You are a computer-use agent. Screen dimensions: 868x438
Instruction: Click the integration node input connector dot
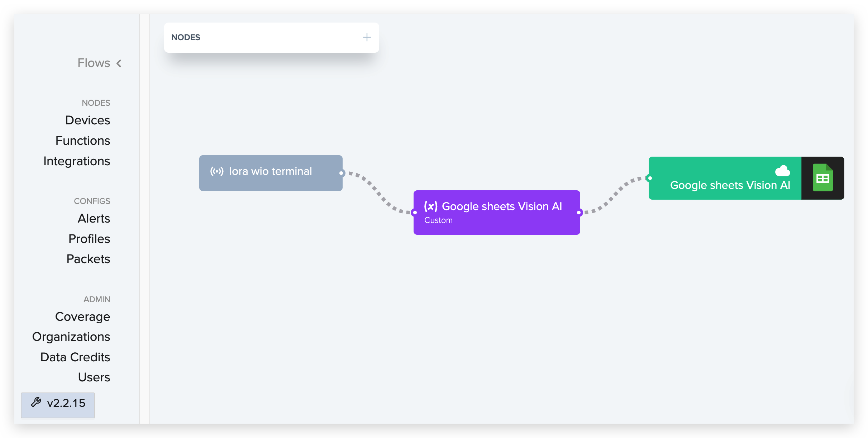[650, 178]
